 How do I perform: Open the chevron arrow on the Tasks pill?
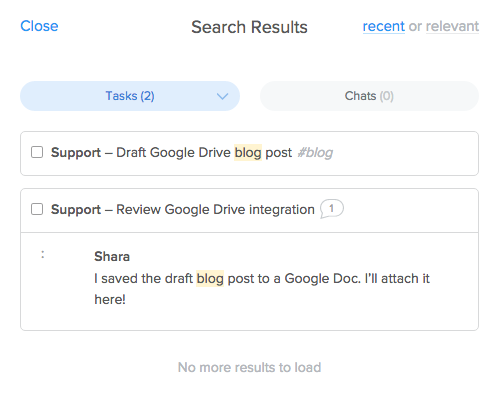coord(222,96)
